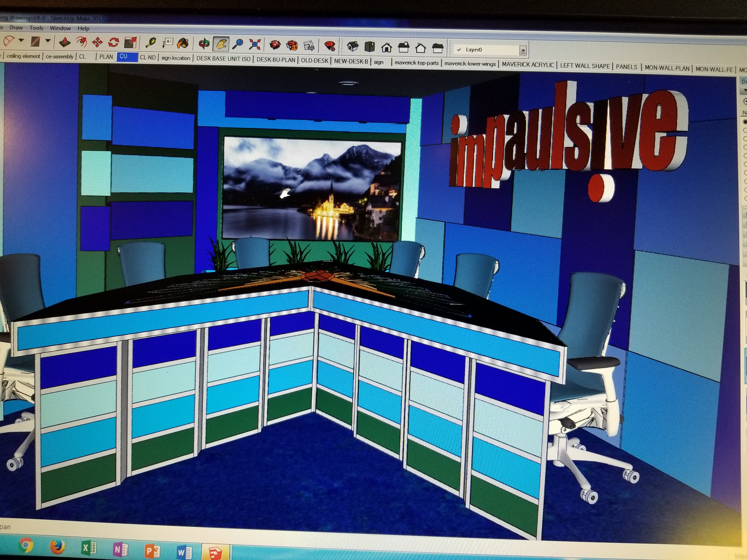Select the Pan hand tool

click(221, 44)
